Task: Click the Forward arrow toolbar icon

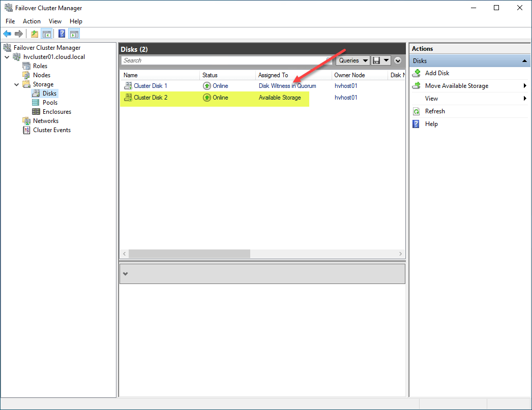Action: pos(19,34)
